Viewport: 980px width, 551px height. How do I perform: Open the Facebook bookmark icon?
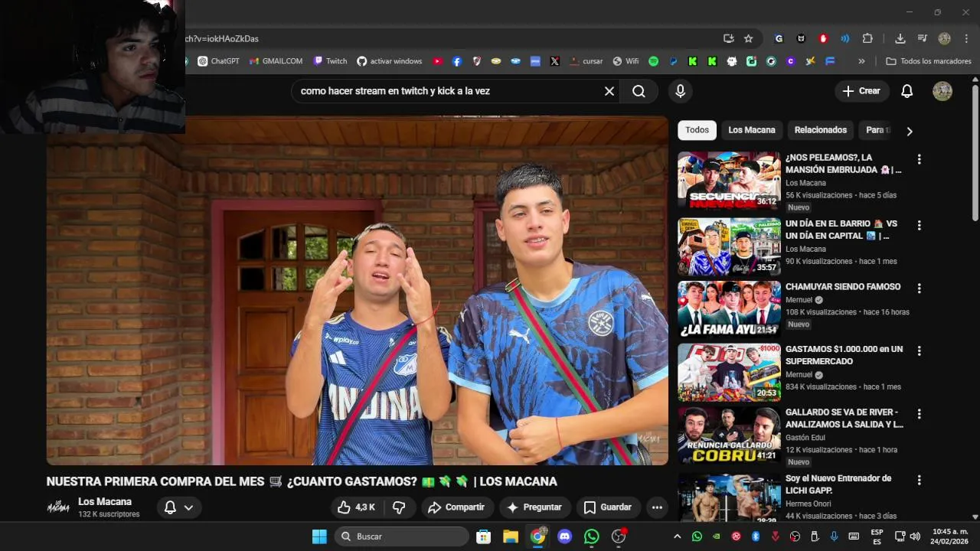(457, 61)
